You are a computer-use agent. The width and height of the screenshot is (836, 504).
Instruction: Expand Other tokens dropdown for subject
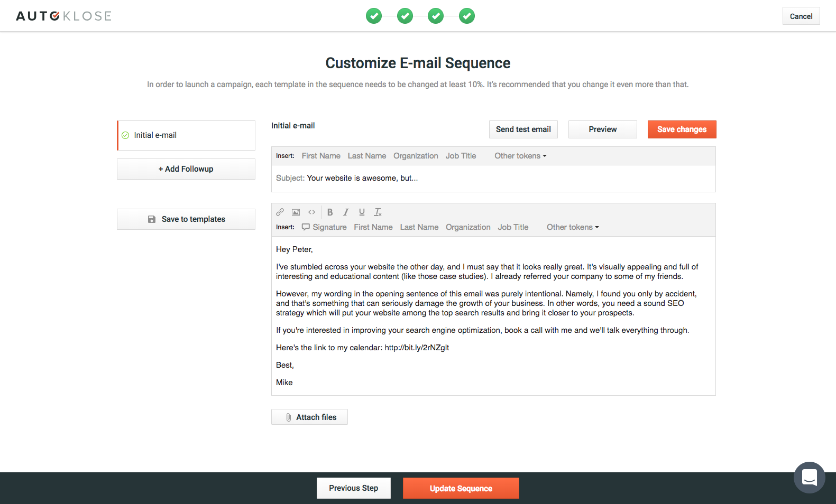(520, 156)
